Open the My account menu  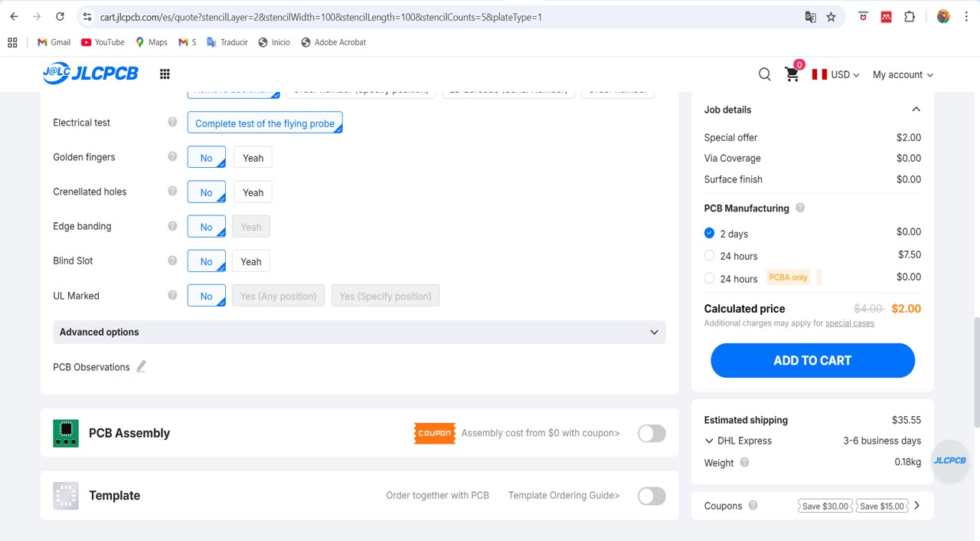pyautogui.click(x=903, y=74)
